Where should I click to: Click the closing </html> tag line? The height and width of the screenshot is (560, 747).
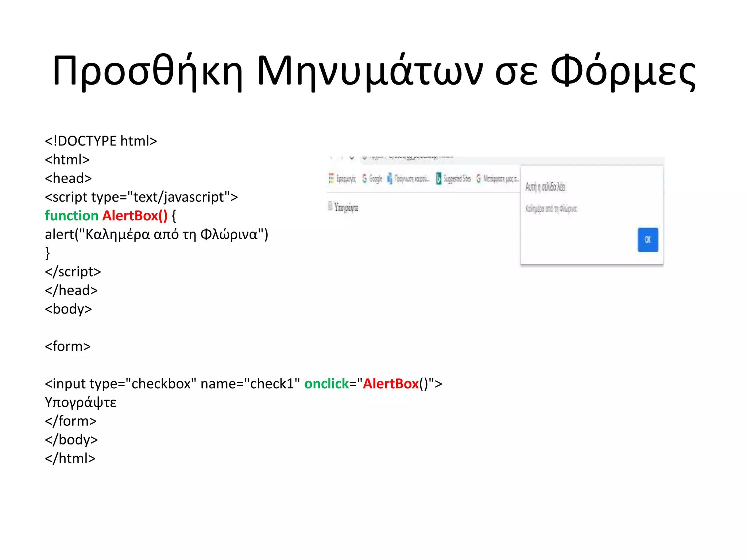pyautogui.click(x=70, y=458)
